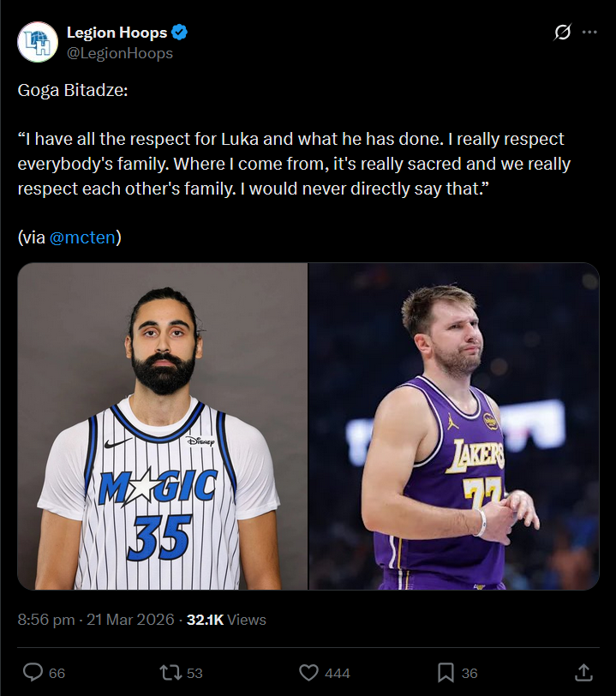Bookmark the post via bookmark icon
Image resolution: width=616 pixels, height=696 pixels.
446,672
